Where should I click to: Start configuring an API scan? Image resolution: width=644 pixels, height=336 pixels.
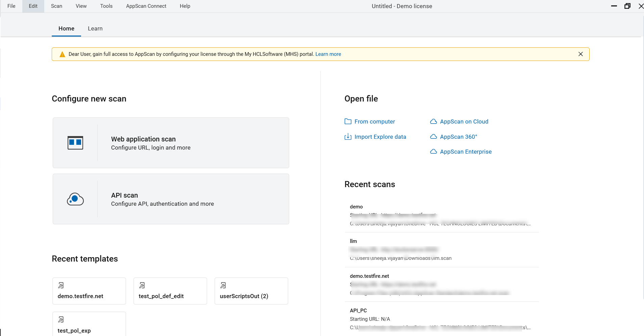171,199
